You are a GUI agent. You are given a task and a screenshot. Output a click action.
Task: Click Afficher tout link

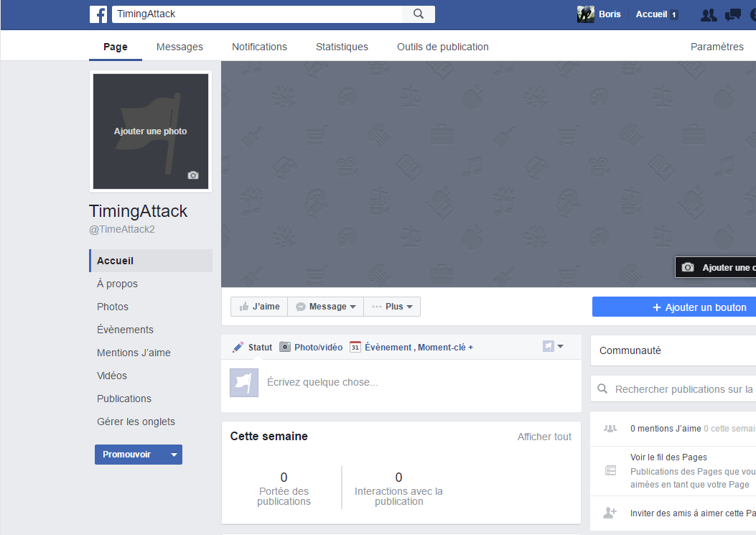[x=544, y=437]
